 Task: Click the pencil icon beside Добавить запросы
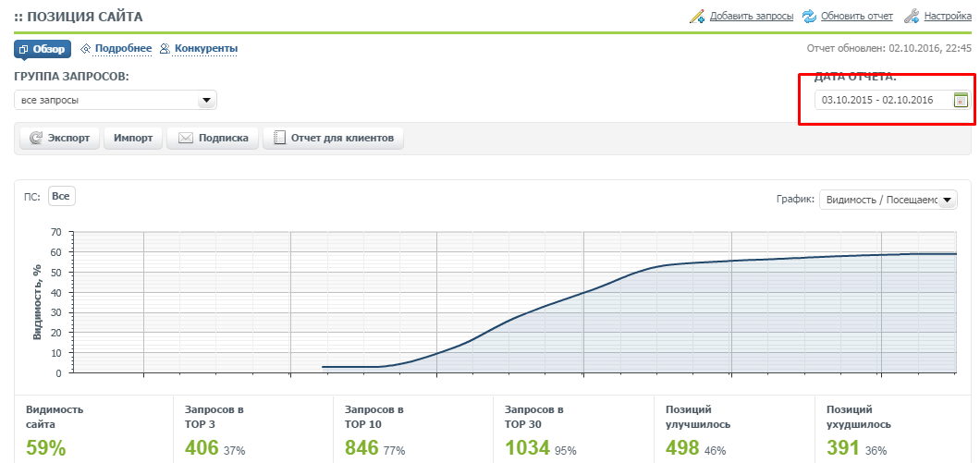(696, 16)
